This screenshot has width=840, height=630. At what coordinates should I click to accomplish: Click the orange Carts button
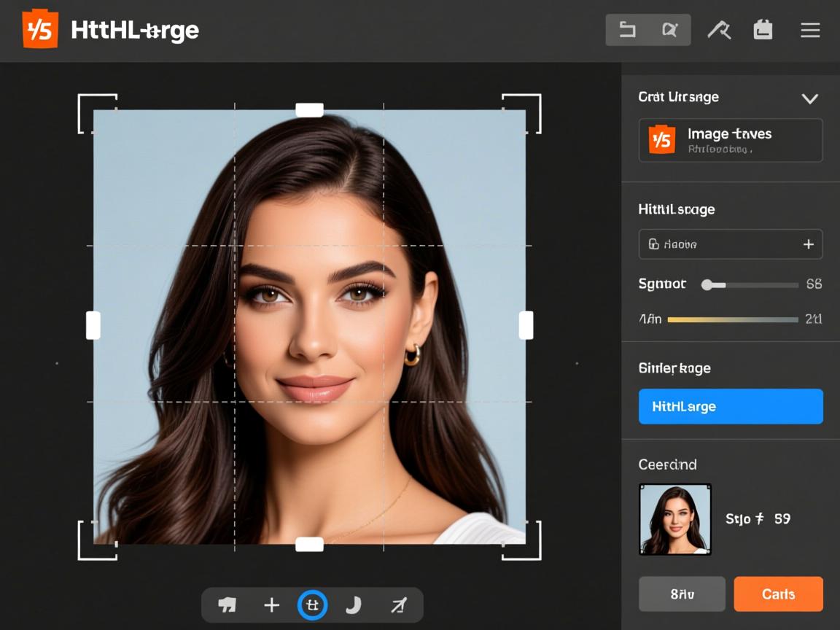click(x=778, y=594)
